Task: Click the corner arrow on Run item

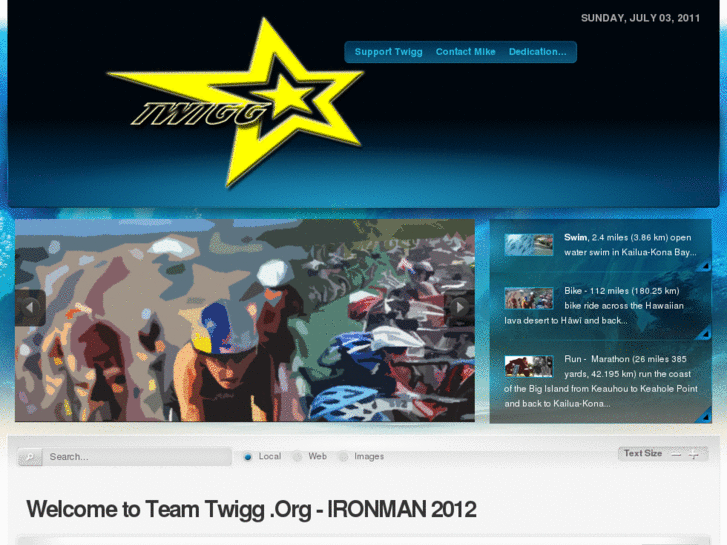Action: point(705,417)
